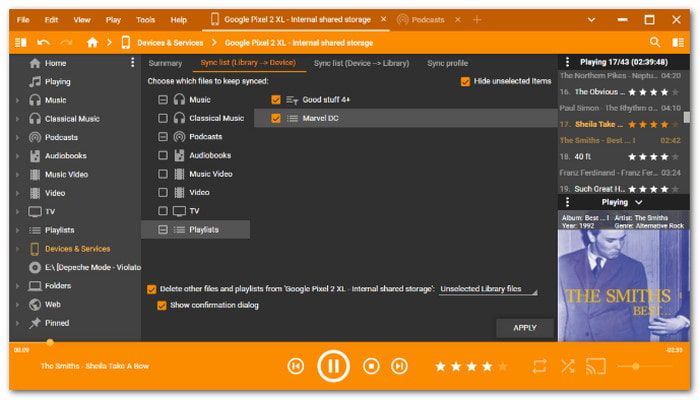Open Unselected Library files dropdown

[488, 289]
